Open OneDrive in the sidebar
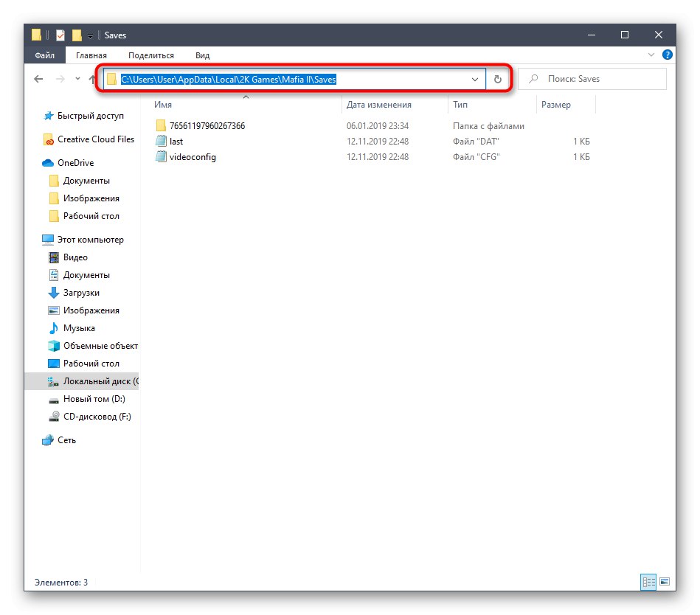This screenshot has height=615, width=700. (75, 163)
